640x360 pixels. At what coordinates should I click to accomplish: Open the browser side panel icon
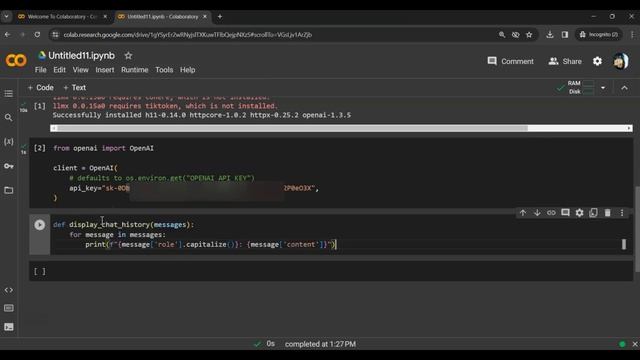pyautogui.click(x=565, y=35)
